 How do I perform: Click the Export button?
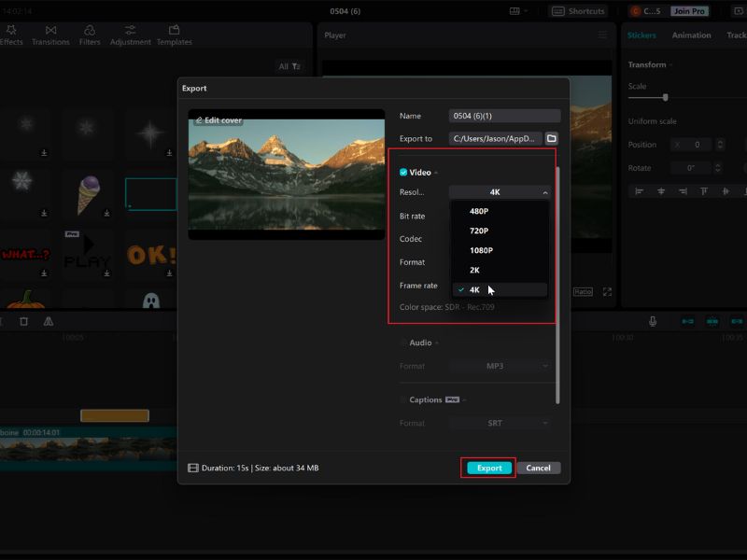pos(489,469)
